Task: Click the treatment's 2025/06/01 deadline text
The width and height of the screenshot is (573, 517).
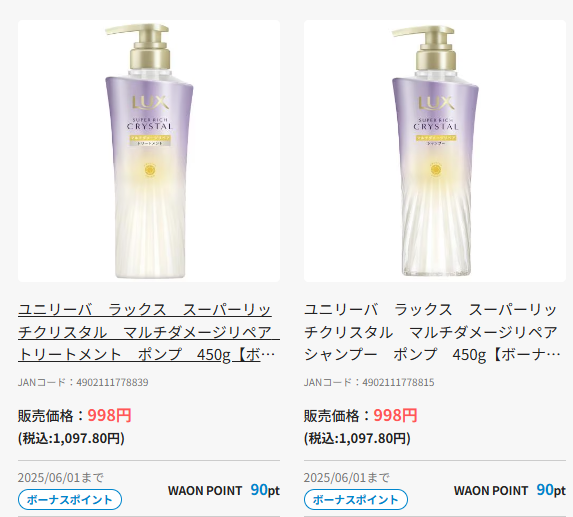Action: pyautogui.click(x=61, y=478)
